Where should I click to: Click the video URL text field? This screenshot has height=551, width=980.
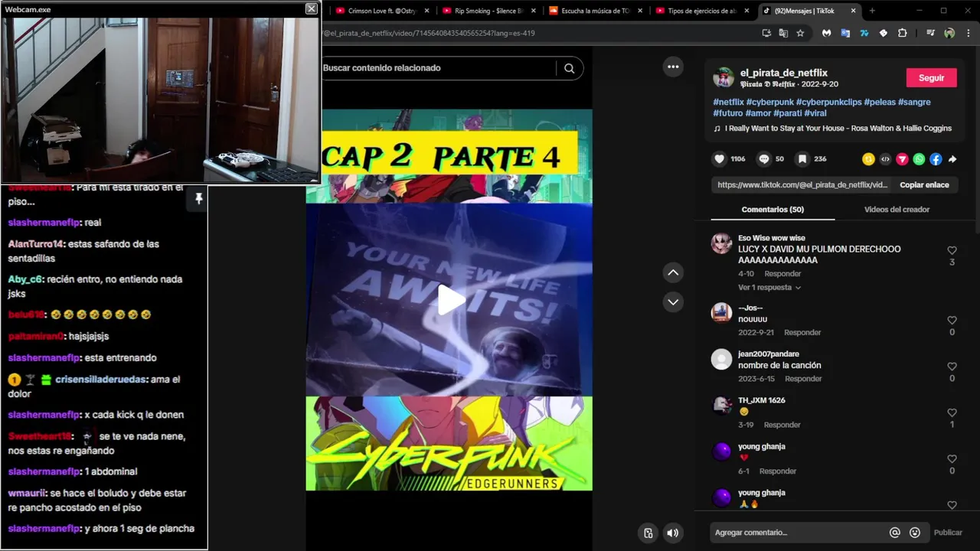tap(801, 185)
